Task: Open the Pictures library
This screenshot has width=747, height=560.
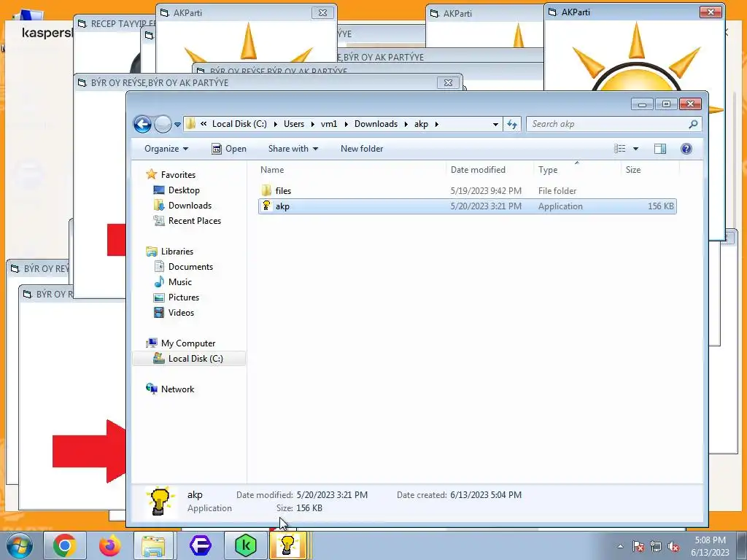Action: pos(183,297)
